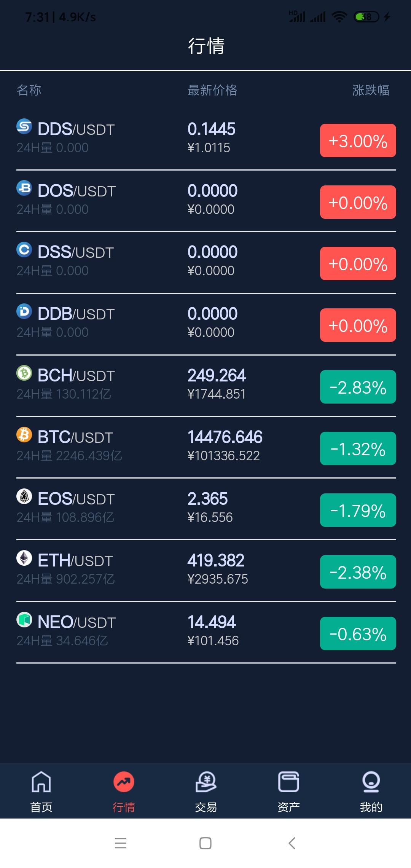Click the -1.32% change button for BTC

[x=358, y=448]
